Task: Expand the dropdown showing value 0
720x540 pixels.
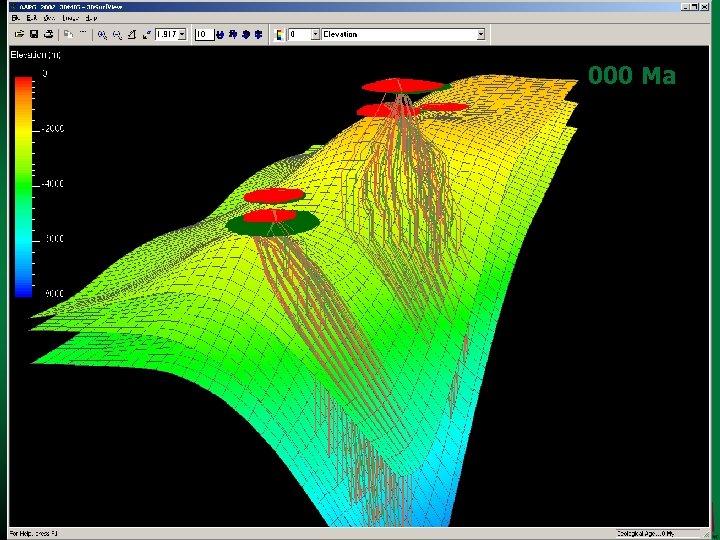Action: [x=314, y=34]
